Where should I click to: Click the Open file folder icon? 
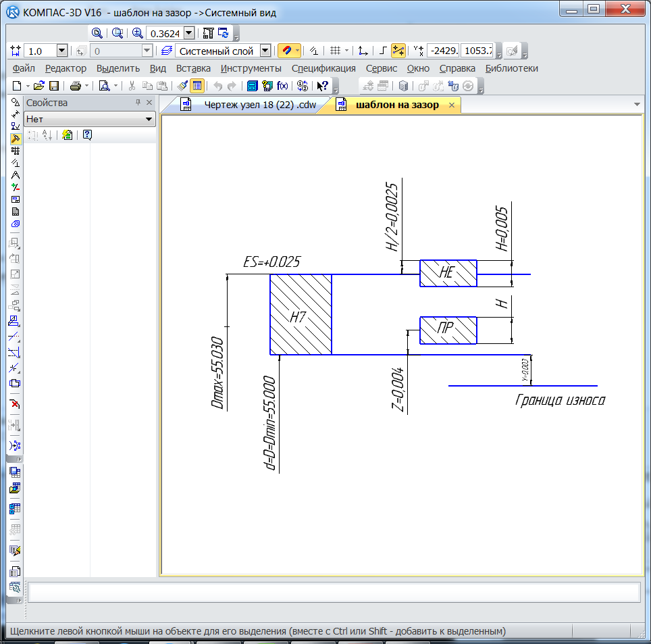pos(39,86)
